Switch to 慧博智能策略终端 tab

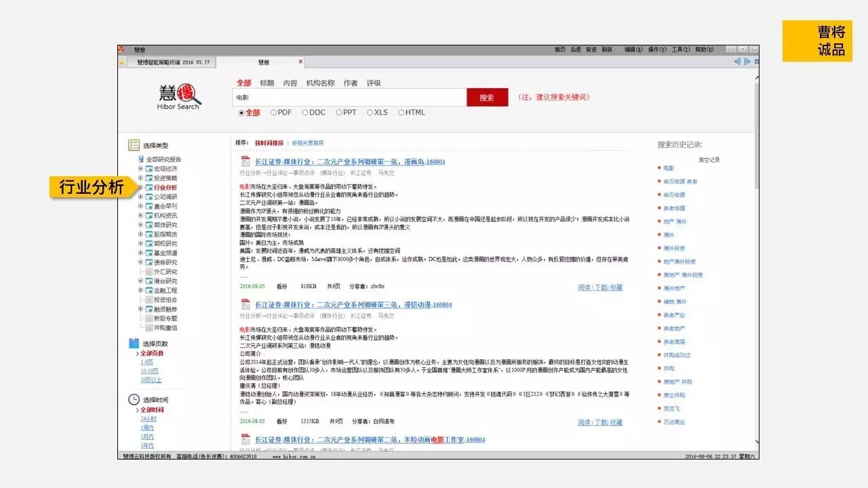[x=174, y=62]
